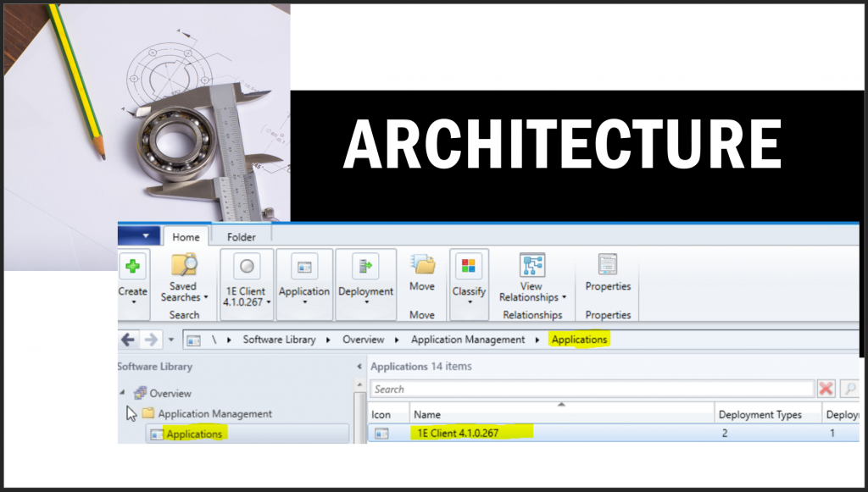This screenshot has width=868, height=492.
Task: Click the Move folder icon
Action: pos(423,264)
